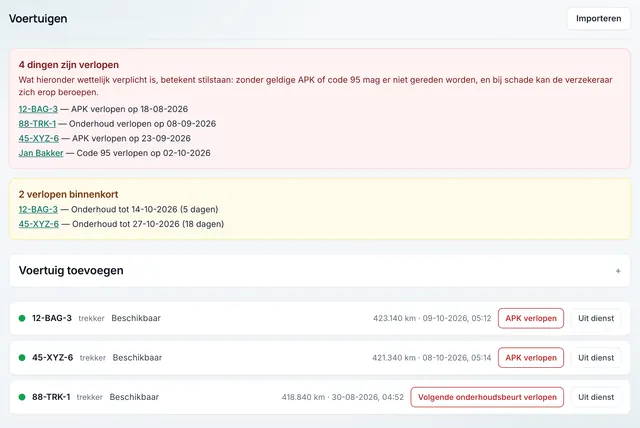This screenshot has width=640, height=428.
Task: Click 'APK verlopen op 18-08-2026' text
Action: click(x=129, y=109)
